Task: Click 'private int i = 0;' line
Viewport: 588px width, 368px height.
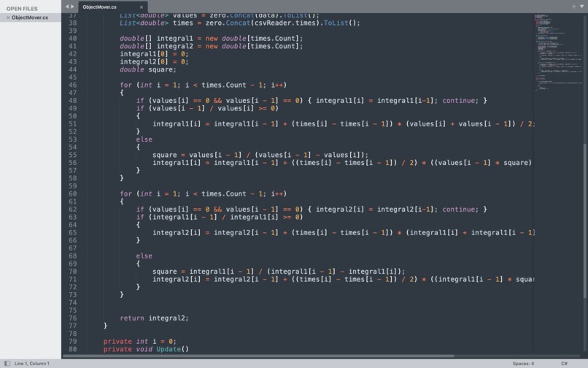Action: coord(139,341)
